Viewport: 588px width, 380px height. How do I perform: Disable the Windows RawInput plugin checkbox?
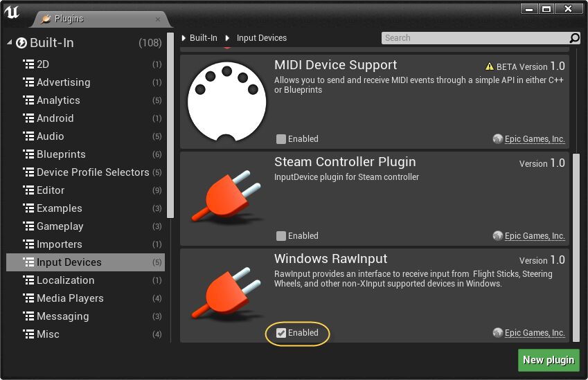(x=281, y=333)
